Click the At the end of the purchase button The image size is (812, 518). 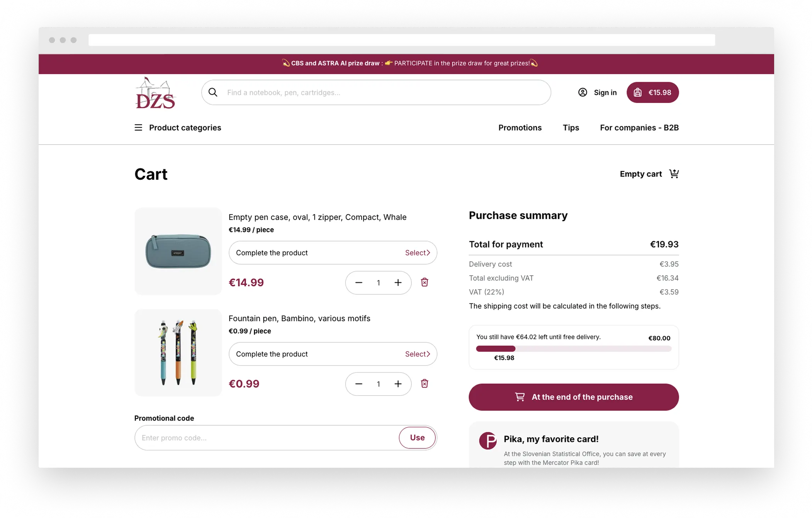pyautogui.click(x=574, y=397)
